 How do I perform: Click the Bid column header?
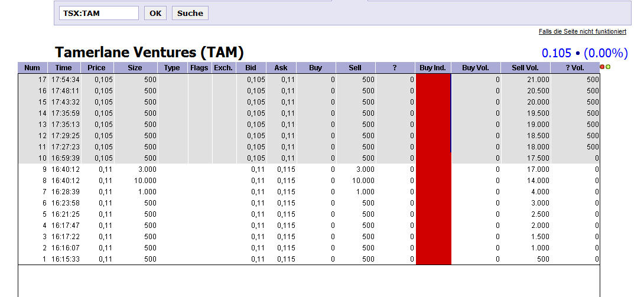tap(251, 68)
